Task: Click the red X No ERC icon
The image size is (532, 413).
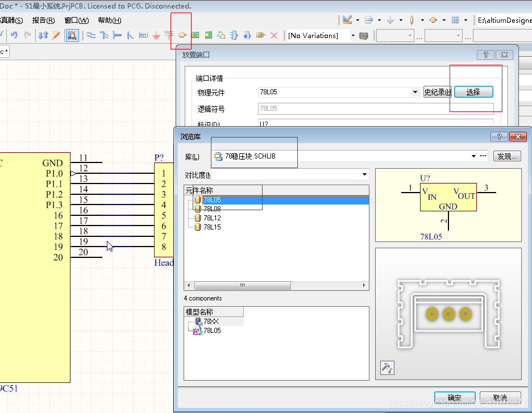Action: pos(274,35)
